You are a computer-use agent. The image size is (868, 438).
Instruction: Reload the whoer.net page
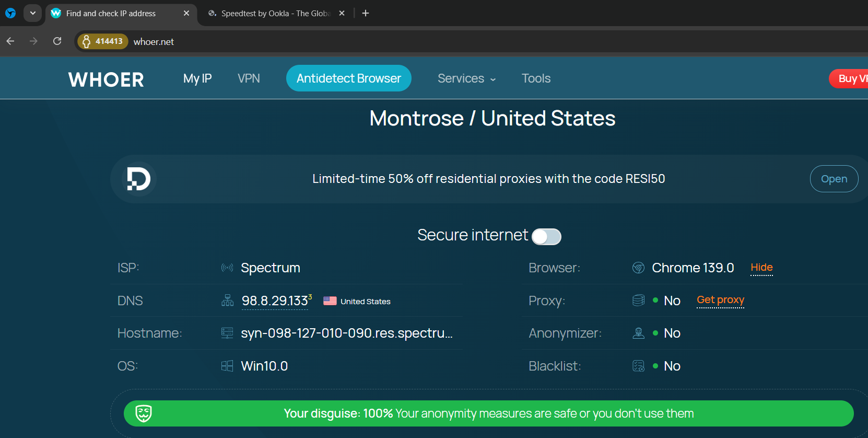click(57, 41)
